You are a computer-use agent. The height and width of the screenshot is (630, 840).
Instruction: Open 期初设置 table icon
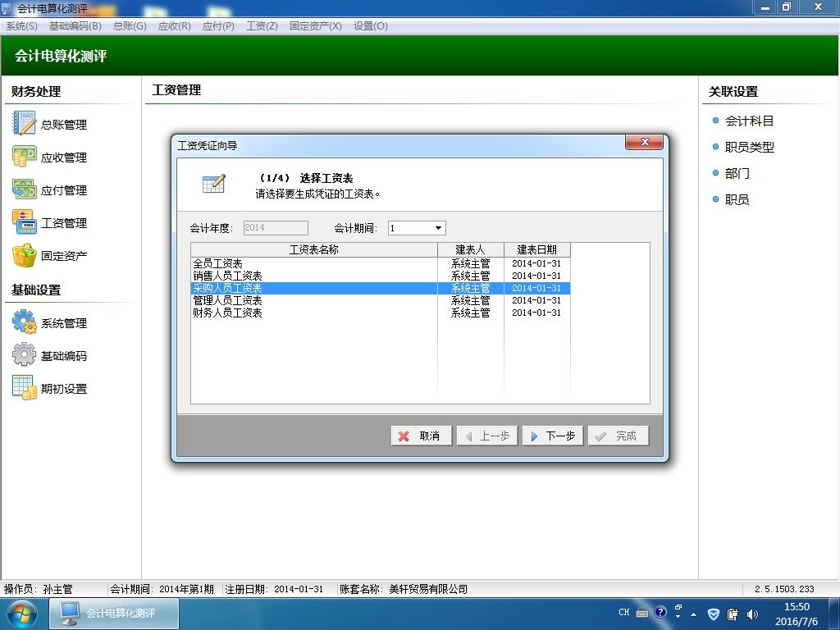point(24,388)
